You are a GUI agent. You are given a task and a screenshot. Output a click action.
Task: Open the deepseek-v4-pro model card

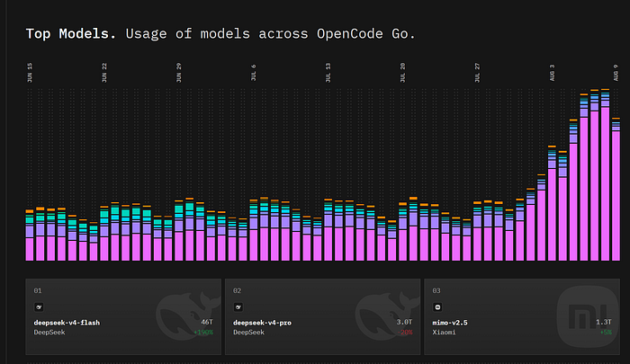click(x=322, y=316)
